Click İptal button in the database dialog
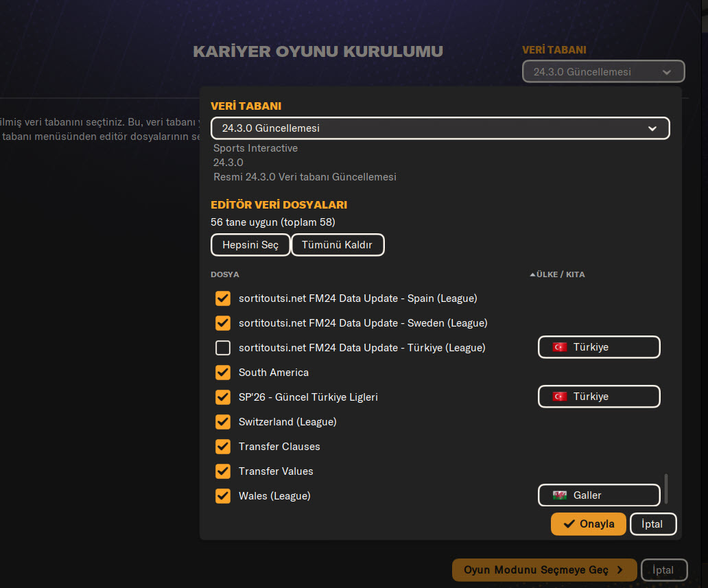The width and height of the screenshot is (708, 588). coord(652,524)
